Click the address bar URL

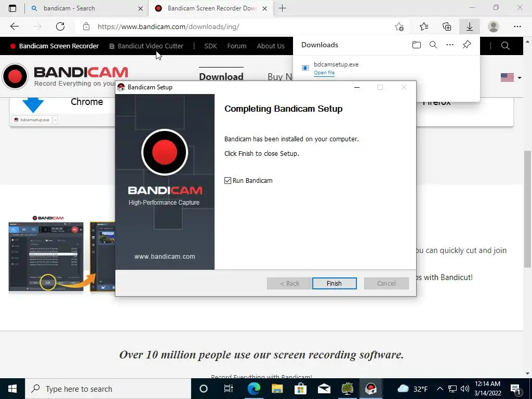click(168, 26)
